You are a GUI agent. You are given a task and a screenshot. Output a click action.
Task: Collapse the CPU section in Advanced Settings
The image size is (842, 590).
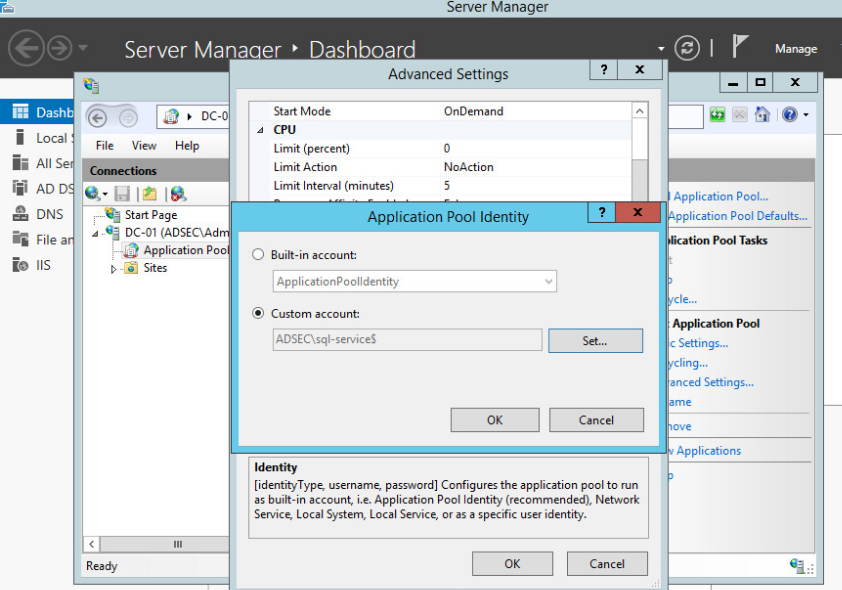pyautogui.click(x=260, y=130)
